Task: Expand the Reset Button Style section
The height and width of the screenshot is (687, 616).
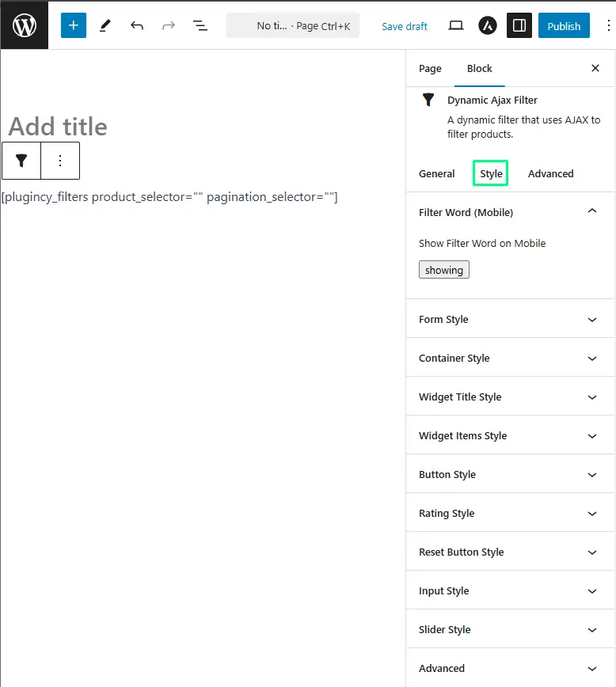Action: [510, 552]
